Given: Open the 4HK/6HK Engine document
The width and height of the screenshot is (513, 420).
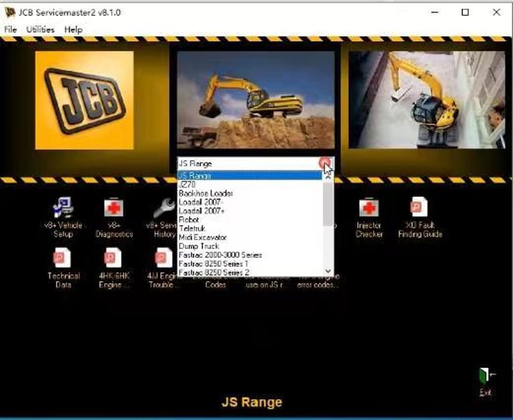Looking at the screenshot, I should point(114,259).
